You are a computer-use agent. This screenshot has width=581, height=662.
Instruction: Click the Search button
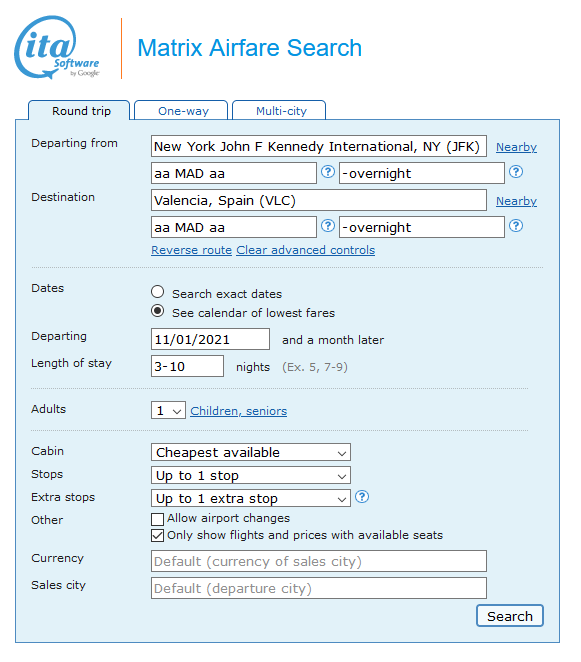[510, 616]
